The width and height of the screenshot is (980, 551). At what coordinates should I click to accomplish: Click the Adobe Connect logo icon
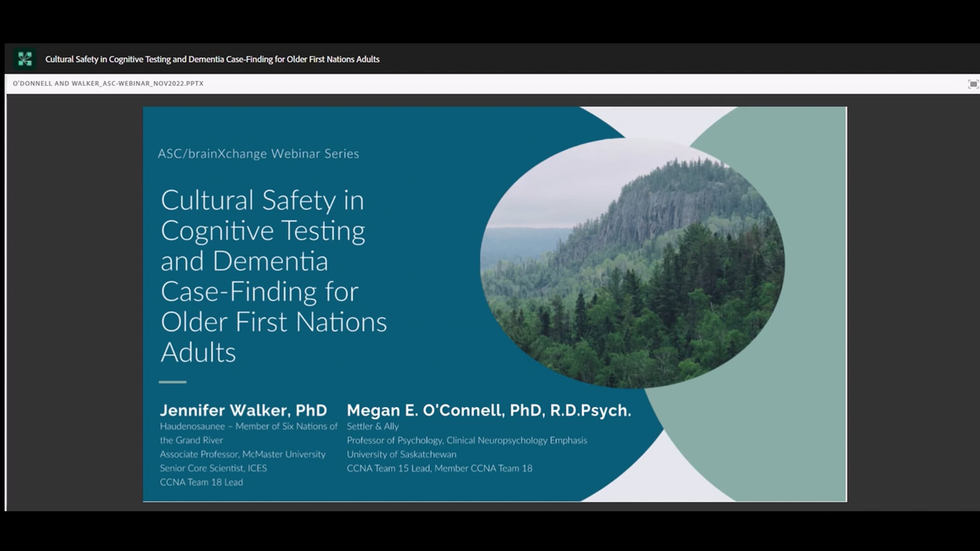pos(25,59)
